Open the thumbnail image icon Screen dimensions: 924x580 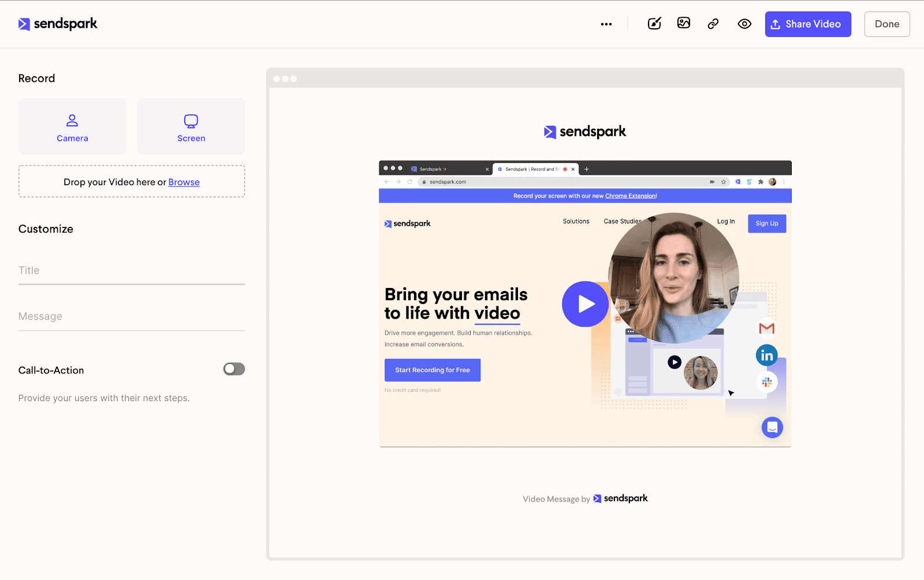(x=684, y=24)
